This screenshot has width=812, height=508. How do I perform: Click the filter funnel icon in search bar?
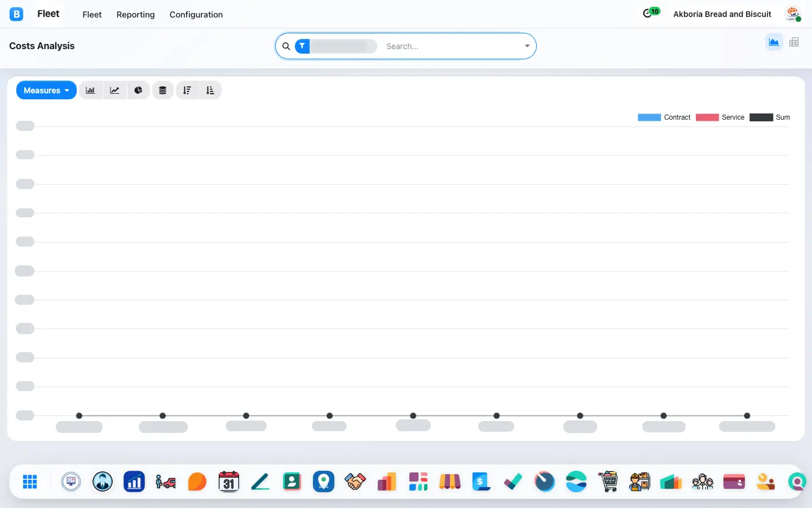click(302, 46)
